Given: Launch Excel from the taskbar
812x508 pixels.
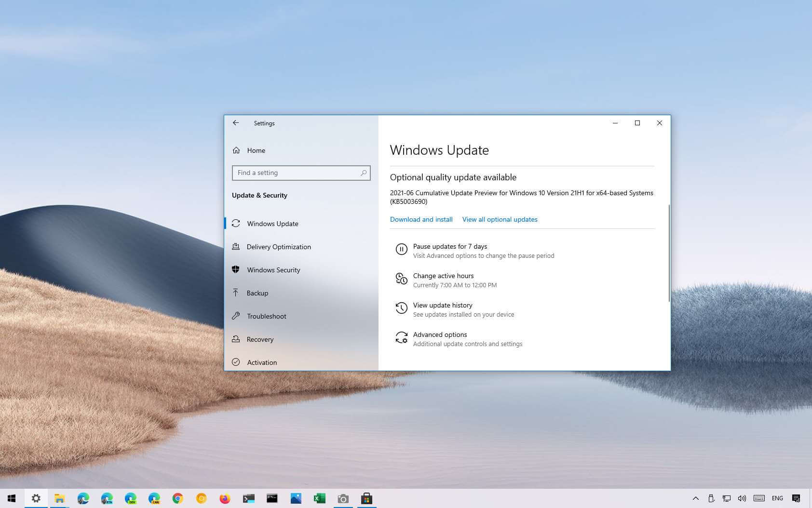Looking at the screenshot, I should tap(319, 498).
